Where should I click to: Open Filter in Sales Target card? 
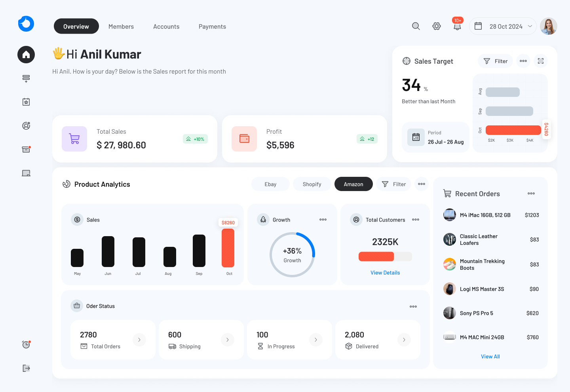pos(496,61)
